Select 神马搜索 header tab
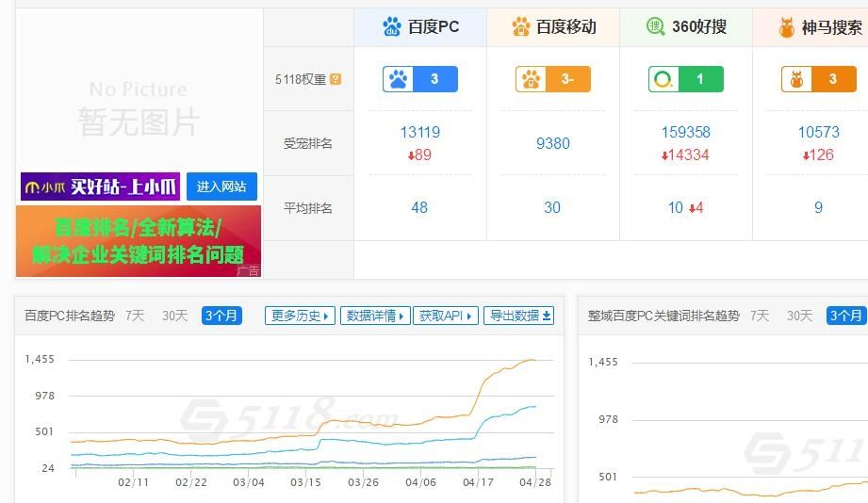The width and height of the screenshot is (868, 503). (811, 27)
